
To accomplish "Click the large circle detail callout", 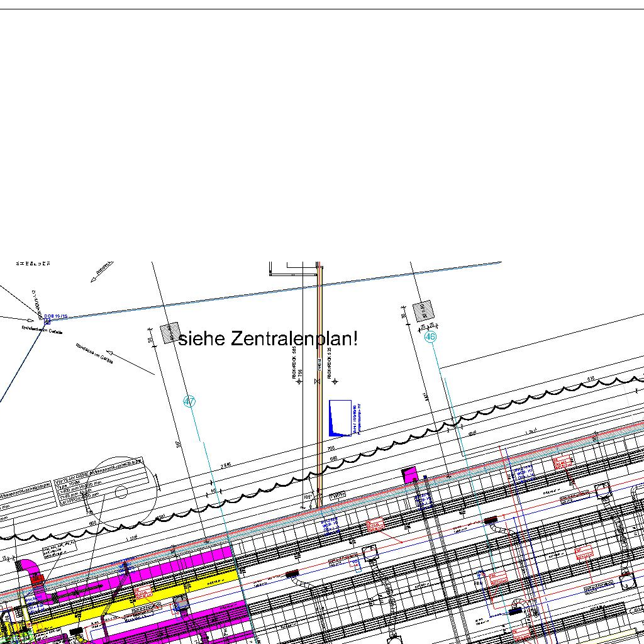I will (121, 491).
